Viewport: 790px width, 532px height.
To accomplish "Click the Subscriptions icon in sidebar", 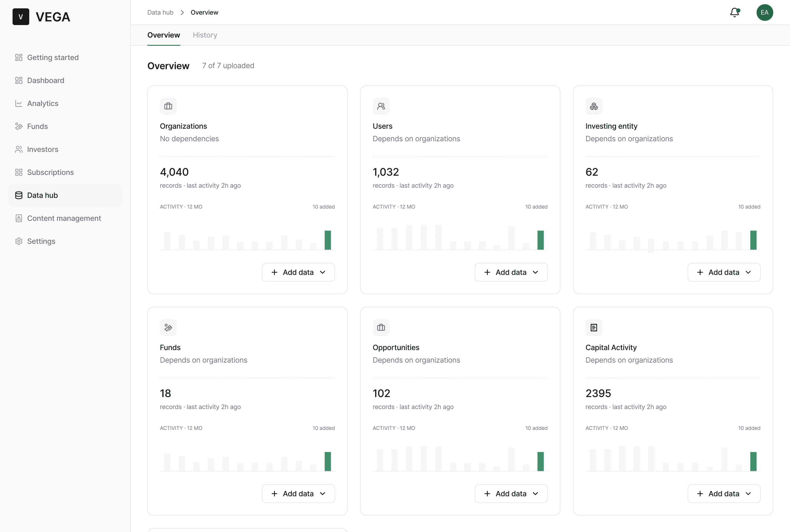I will click(19, 172).
